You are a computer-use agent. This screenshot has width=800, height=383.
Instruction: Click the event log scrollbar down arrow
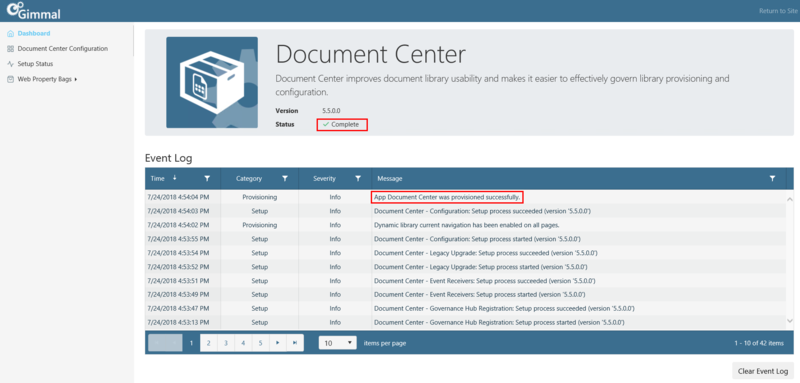790,321
